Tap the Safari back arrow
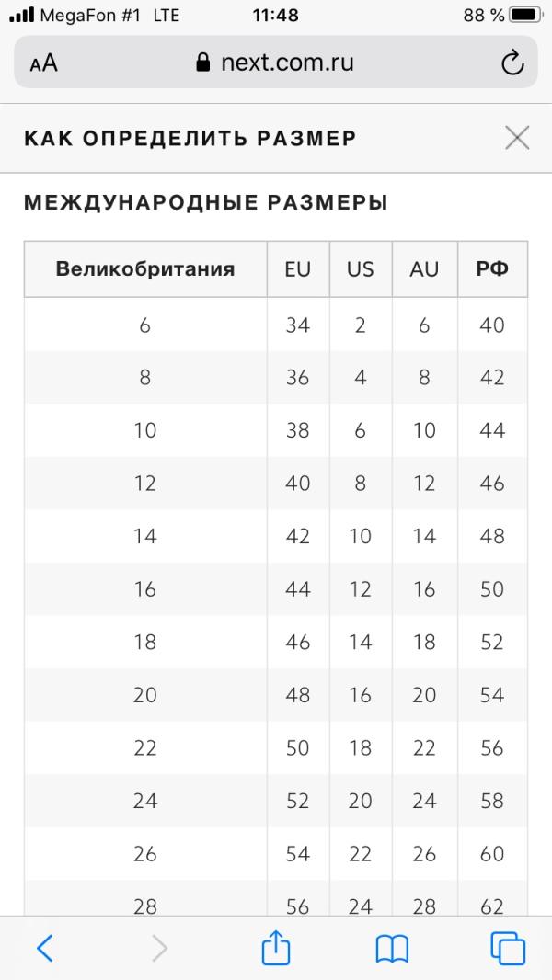The width and height of the screenshot is (552, 980). [44, 948]
